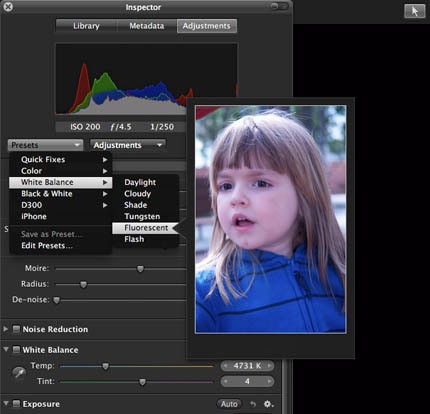
Task: Open the Presets dropdown
Action: (x=45, y=145)
